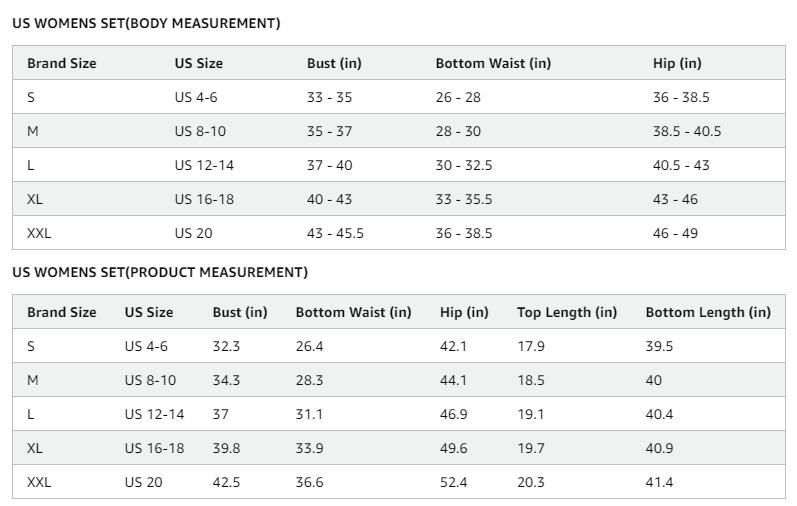Select the 35 - 37 bust value
Image resolution: width=797 pixels, height=506 pixels.
pyautogui.click(x=329, y=131)
